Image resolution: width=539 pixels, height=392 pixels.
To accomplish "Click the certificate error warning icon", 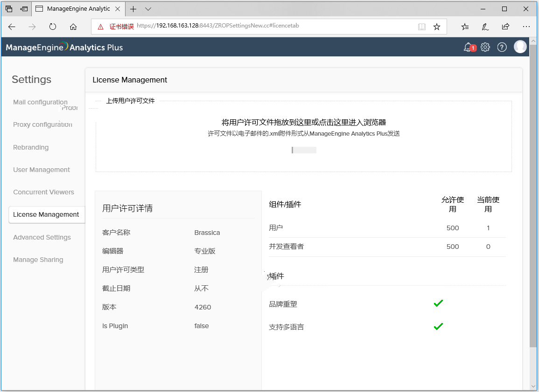I will [x=100, y=27].
